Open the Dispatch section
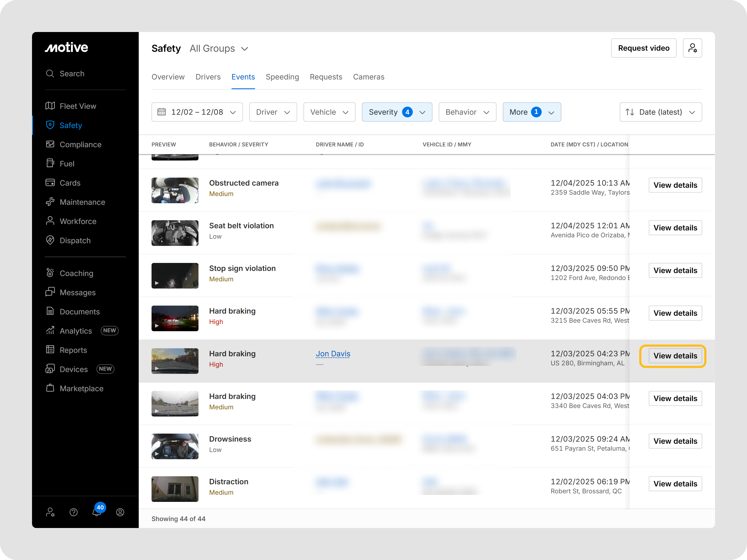Viewport: 747px width, 560px height. click(75, 240)
